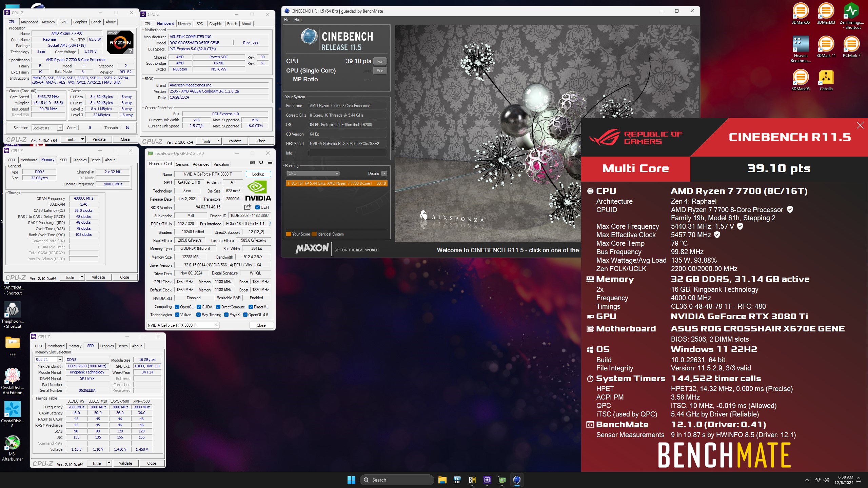Image resolution: width=868 pixels, height=488 pixels.
Task: Refresh GPU-Z data with refresh icon
Action: (261, 163)
